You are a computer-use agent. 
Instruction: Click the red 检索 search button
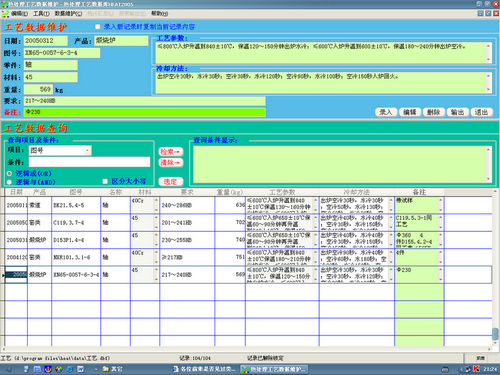pos(171,152)
